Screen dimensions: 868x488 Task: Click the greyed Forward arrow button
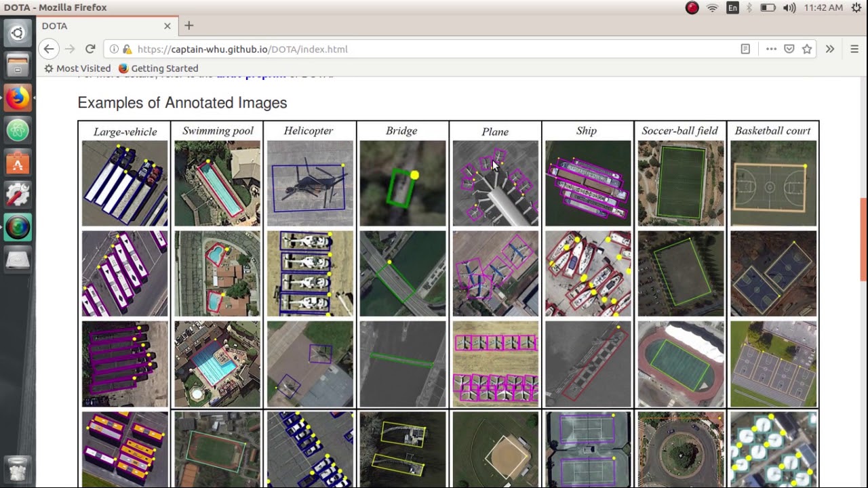pyautogui.click(x=70, y=49)
